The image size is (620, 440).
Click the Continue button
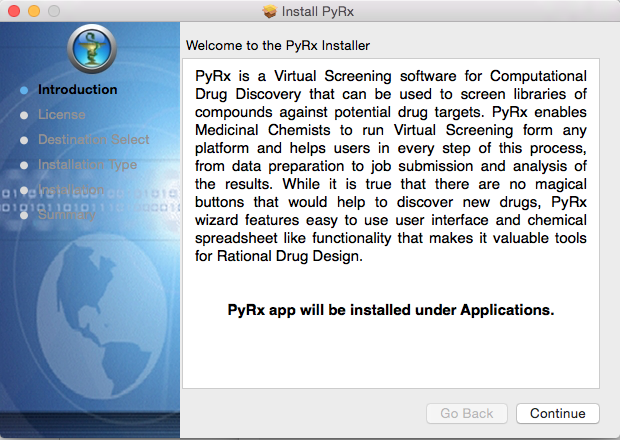click(x=558, y=414)
